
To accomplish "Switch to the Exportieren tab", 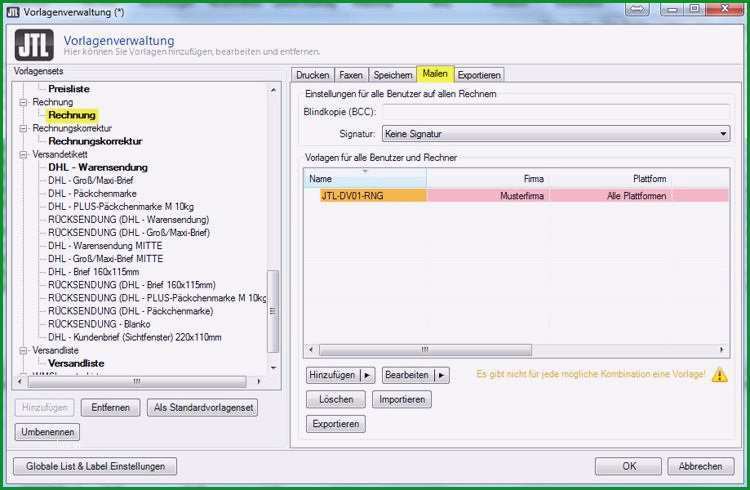I will pos(479,75).
